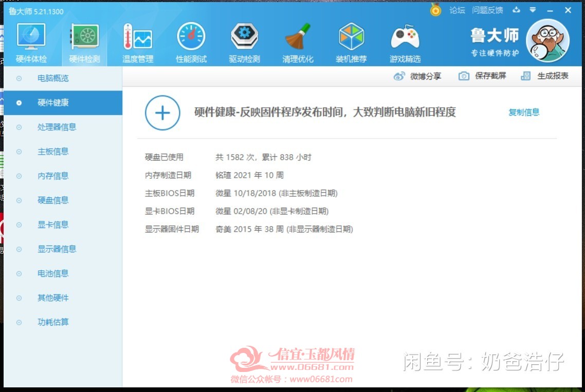
Task: Open the 问题反馈 feedback link
Action: (487, 10)
